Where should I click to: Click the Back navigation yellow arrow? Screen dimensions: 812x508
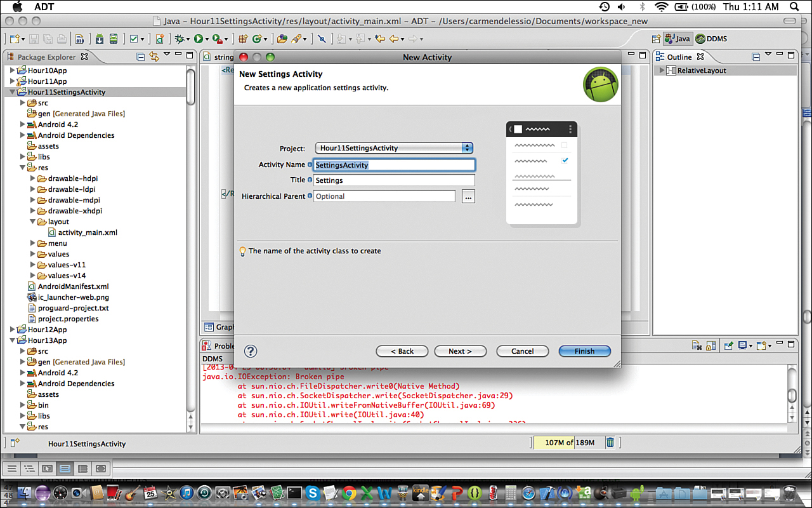click(x=394, y=39)
